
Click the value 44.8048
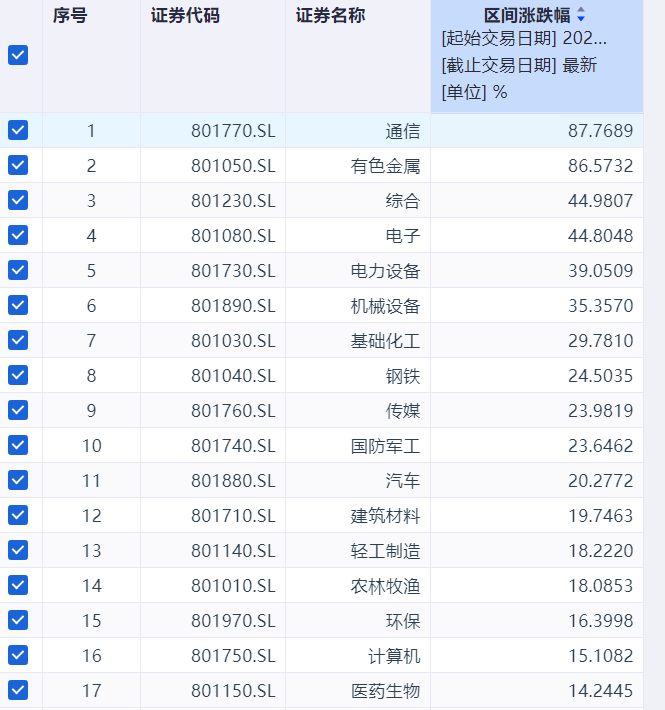click(x=601, y=236)
